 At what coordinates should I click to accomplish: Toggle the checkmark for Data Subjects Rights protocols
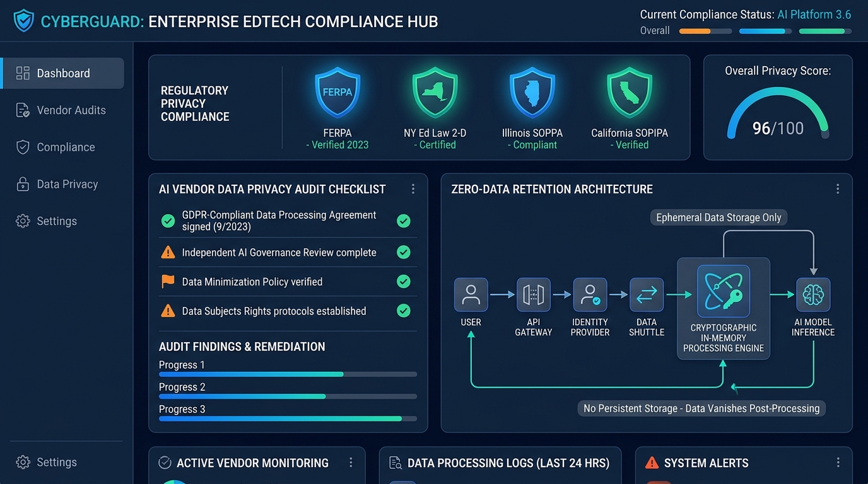pos(404,311)
